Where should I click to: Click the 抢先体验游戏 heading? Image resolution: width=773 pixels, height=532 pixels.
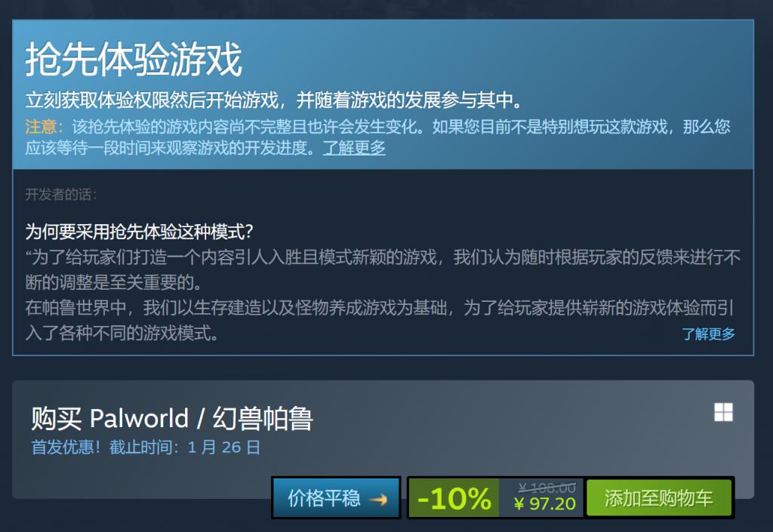pos(134,60)
